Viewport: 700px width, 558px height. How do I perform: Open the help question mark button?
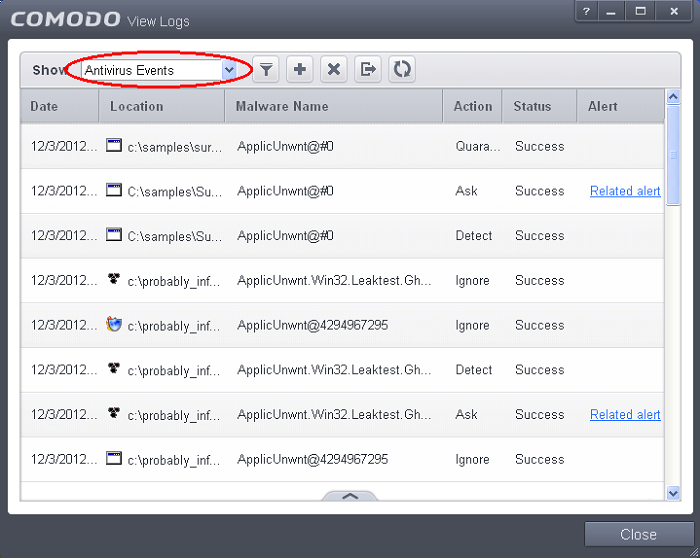click(587, 12)
